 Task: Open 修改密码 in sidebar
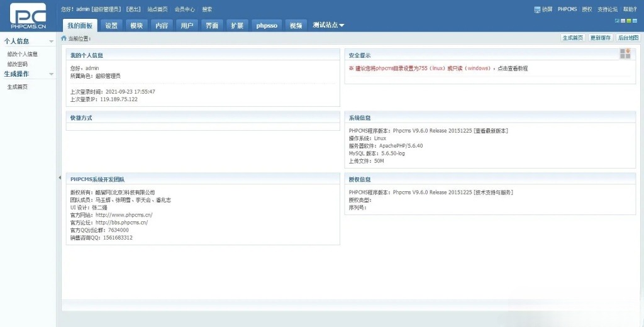click(17, 64)
